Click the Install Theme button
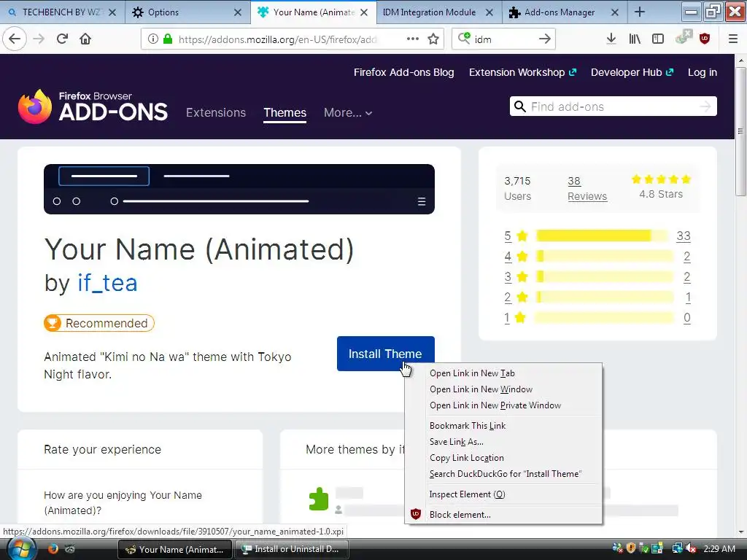This screenshot has width=747, height=560. point(385,354)
